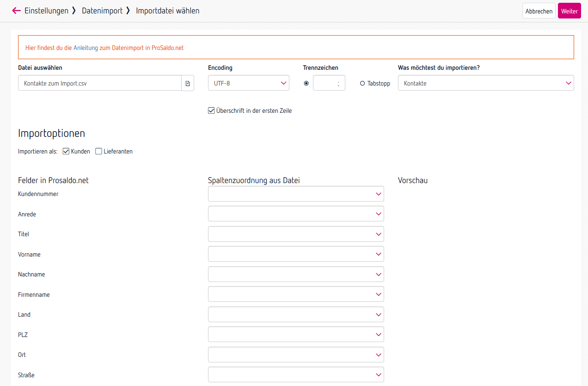Click the Abbrechen button
The image size is (588, 386).
(539, 11)
